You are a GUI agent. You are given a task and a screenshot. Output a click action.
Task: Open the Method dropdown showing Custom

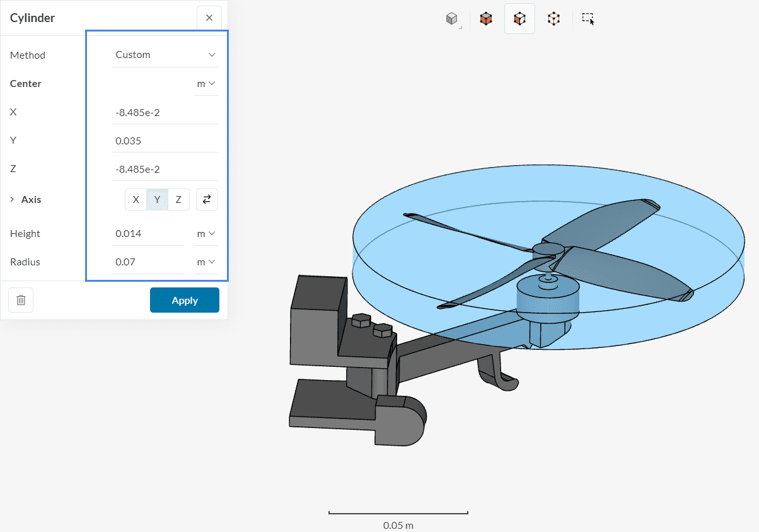[165, 55]
